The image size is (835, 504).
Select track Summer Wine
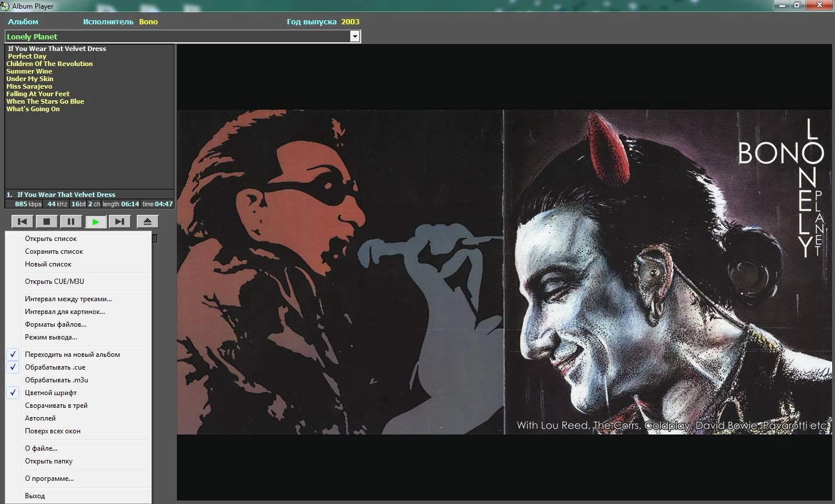(x=29, y=71)
